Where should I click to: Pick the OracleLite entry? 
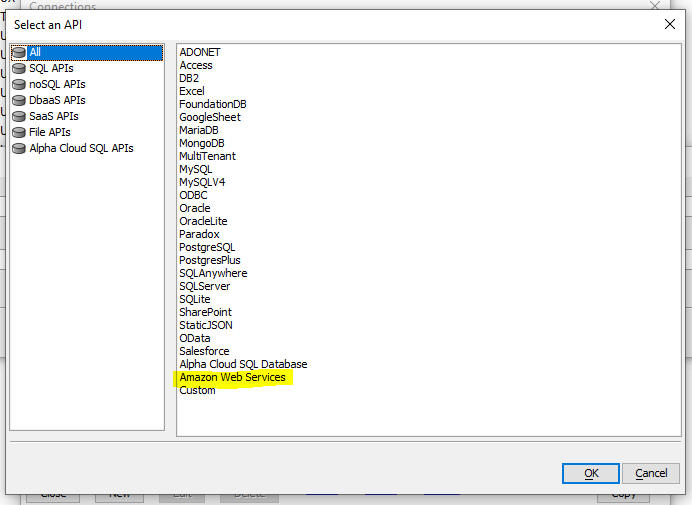coord(203,221)
